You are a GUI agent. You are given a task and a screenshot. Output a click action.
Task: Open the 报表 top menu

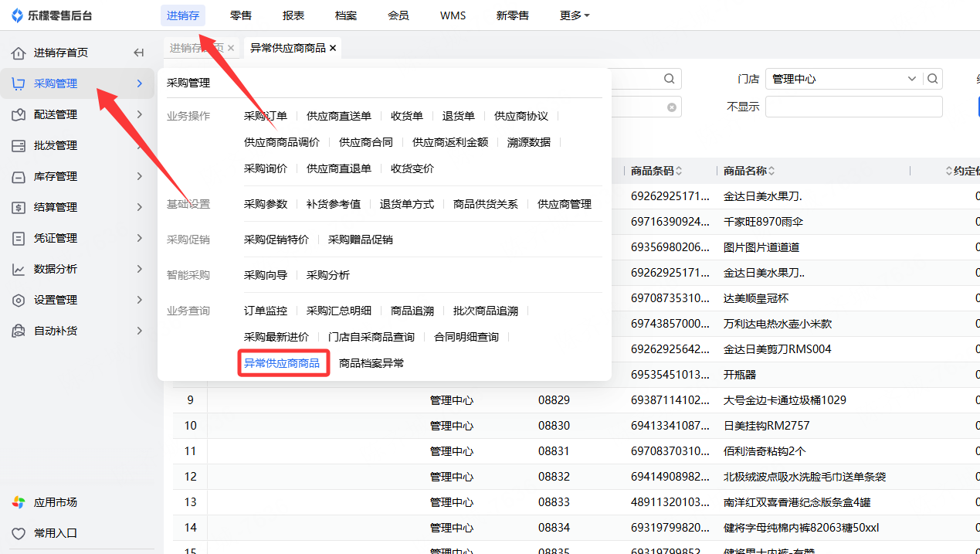[293, 15]
